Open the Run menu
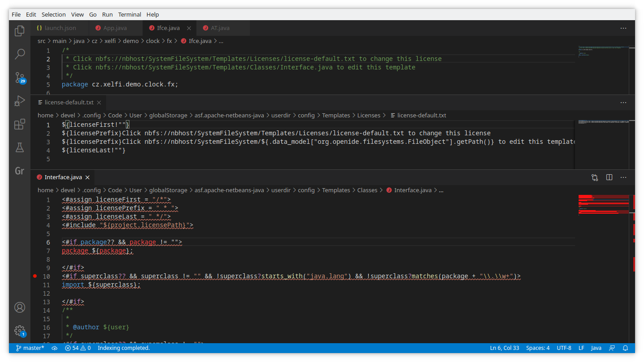Viewport: 644px width, 362px height. pyautogui.click(x=107, y=14)
